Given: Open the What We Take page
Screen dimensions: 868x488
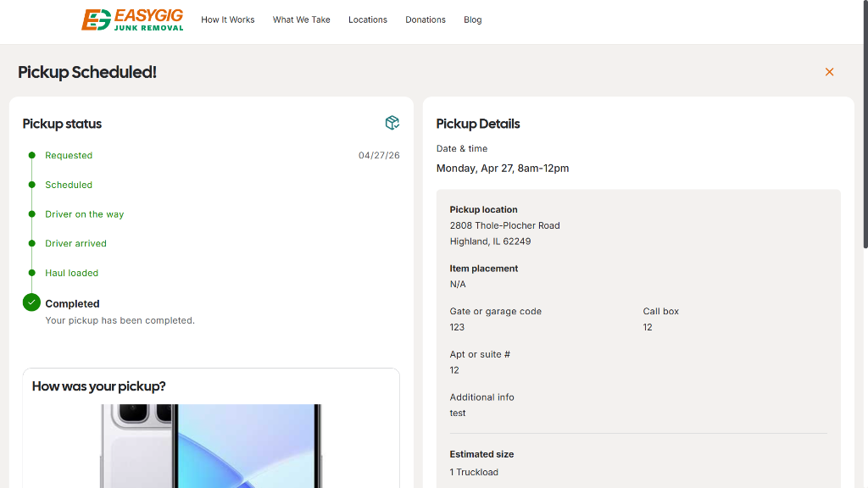Looking at the screenshot, I should point(301,20).
